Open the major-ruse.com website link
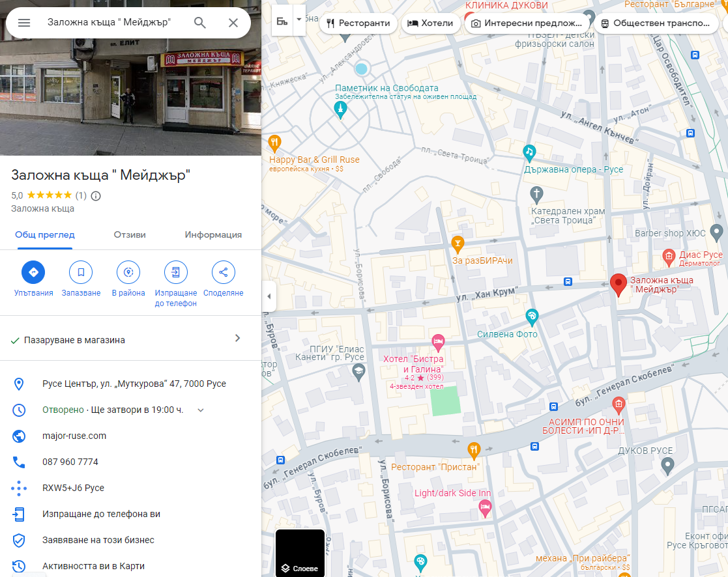The width and height of the screenshot is (728, 577). pyautogui.click(x=74, y=436)
